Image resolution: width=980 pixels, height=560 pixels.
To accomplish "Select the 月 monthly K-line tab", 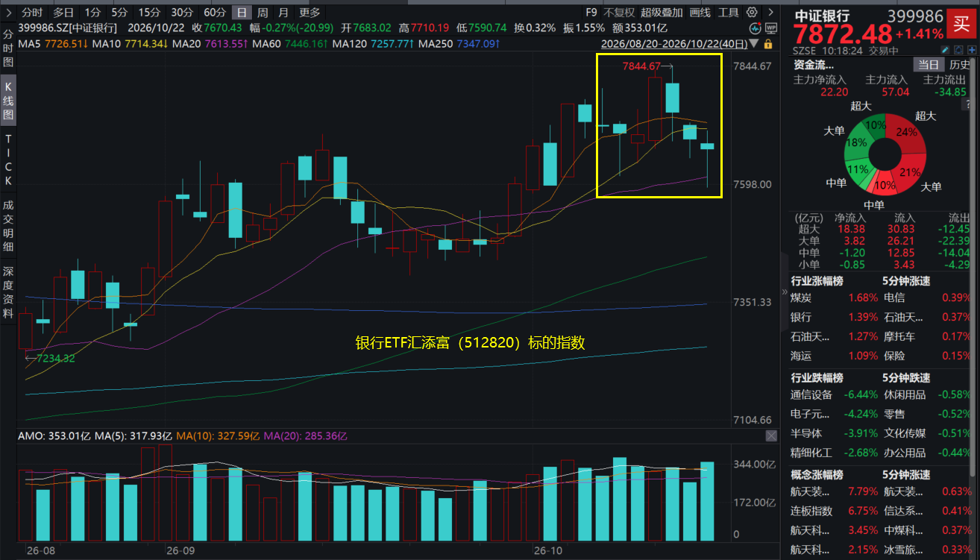I will [283, 12].
